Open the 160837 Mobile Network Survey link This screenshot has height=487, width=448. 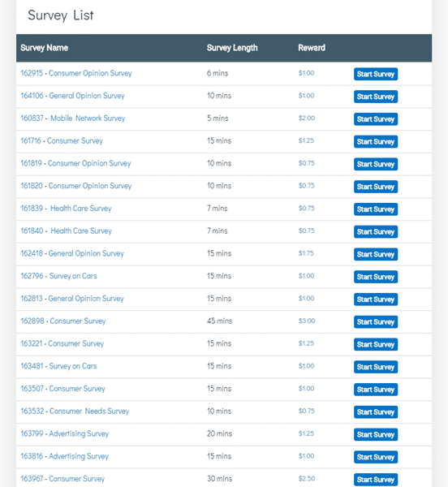(73, 119)
